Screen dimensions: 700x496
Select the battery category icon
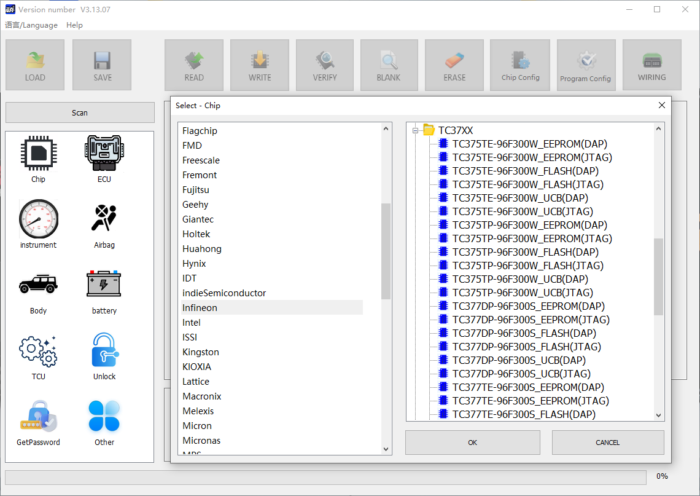coord(104,283)
